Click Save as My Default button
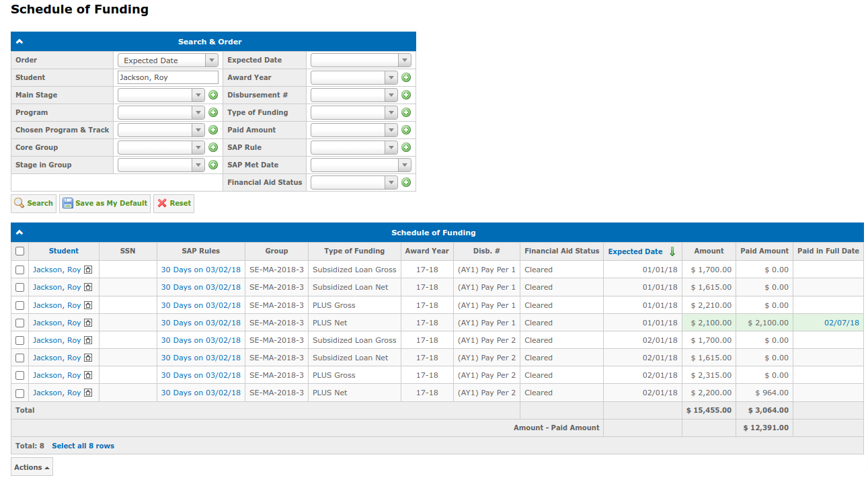 [105, 203]
